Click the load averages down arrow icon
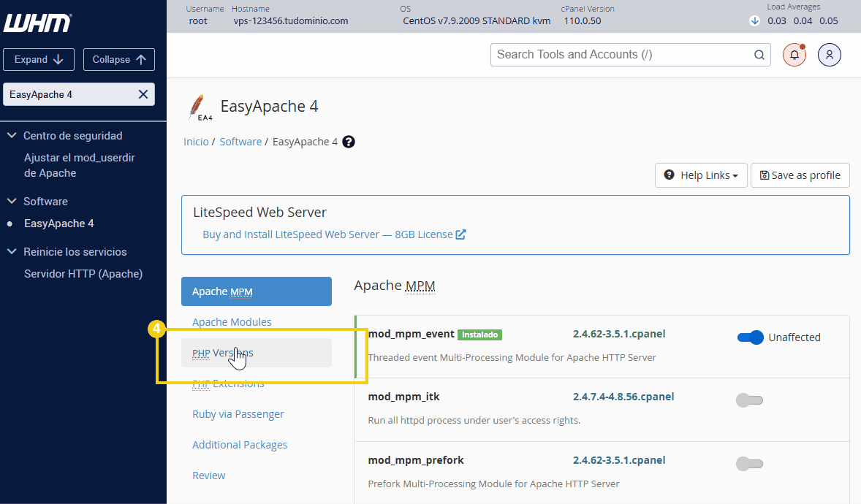This screenshot has width=861, height=504. pos(754,21)
